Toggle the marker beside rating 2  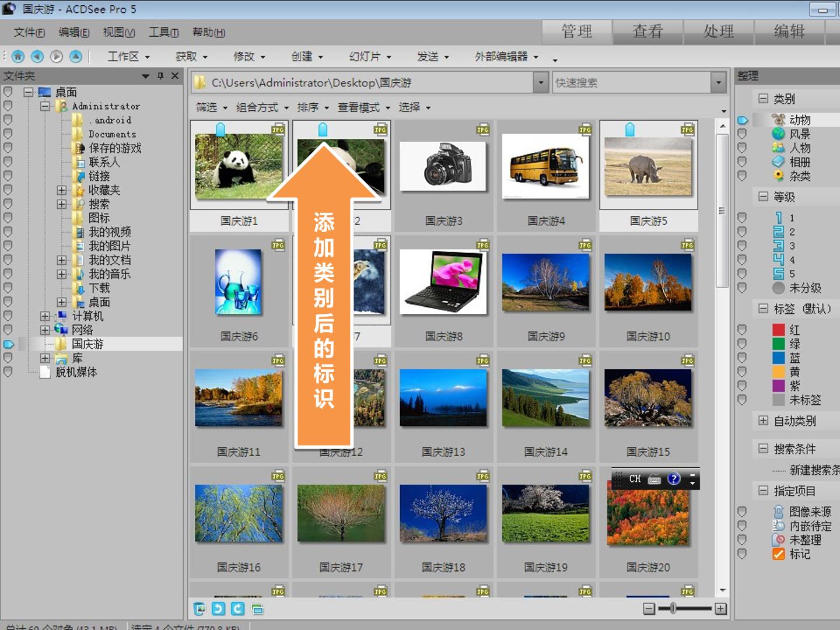point(742,232)
